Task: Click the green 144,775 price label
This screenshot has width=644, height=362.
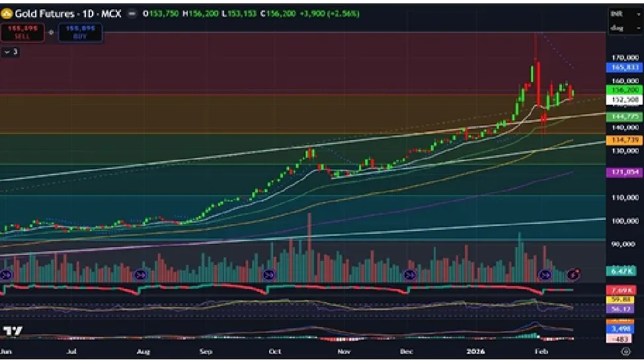Action: click(625, 116)
